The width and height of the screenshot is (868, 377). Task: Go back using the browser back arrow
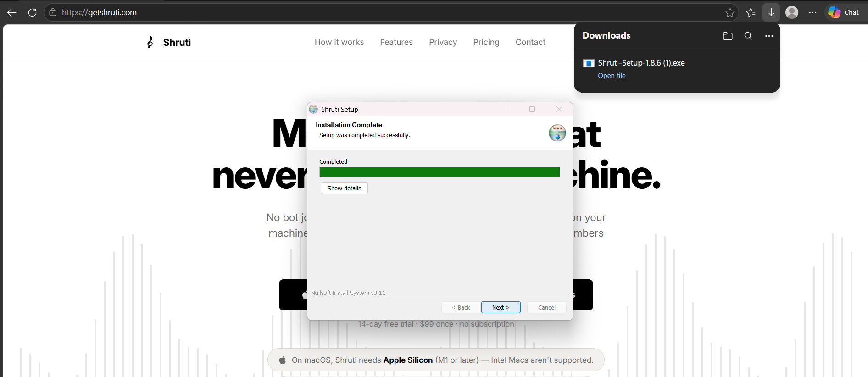click(12, 12)
